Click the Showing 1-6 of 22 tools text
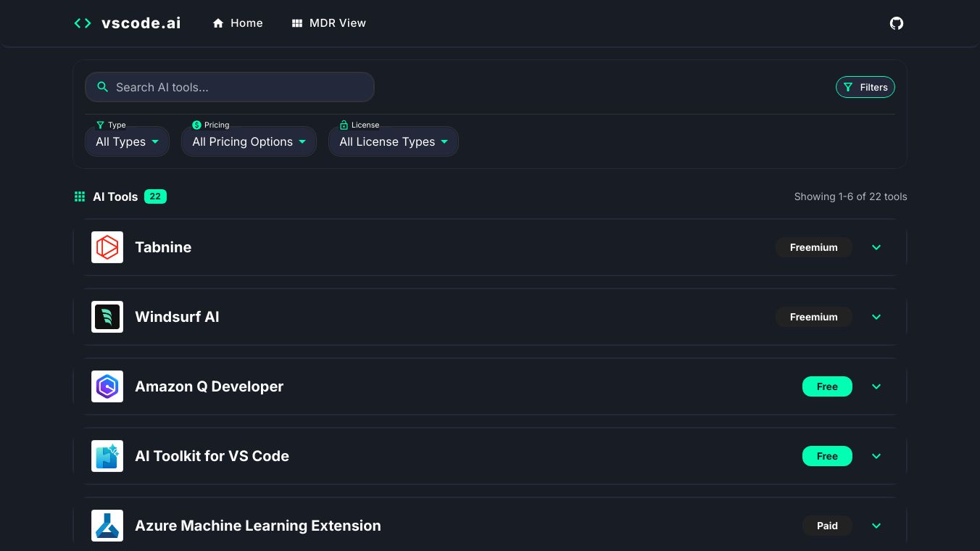Screen dimensions: 980x551 point(850,196)
